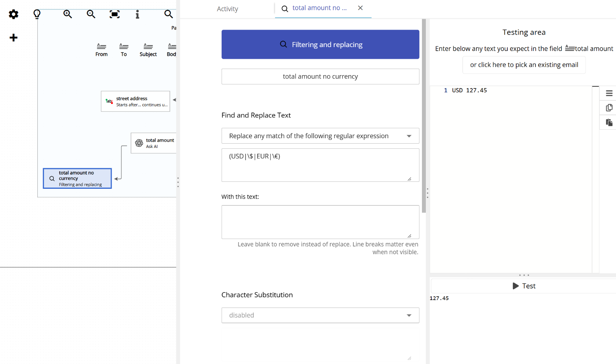Screen dimensions: 616x364
Task: Select the total amount Ask AI node
Action: point(154,143)
